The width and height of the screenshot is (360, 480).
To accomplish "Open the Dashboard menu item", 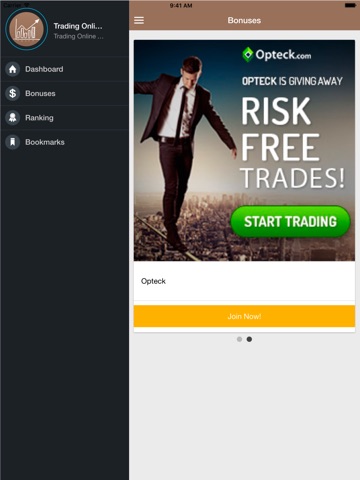I will pos(65,69).
